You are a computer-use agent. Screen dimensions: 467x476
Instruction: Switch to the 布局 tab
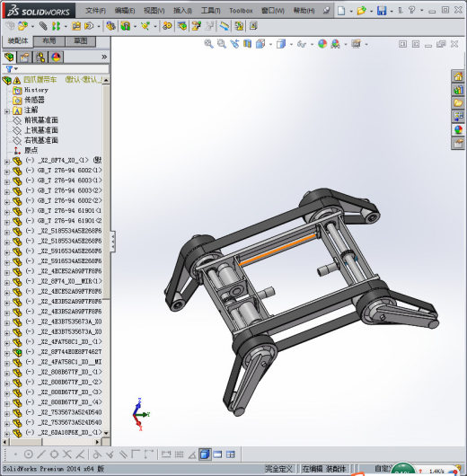pos(48,41)
